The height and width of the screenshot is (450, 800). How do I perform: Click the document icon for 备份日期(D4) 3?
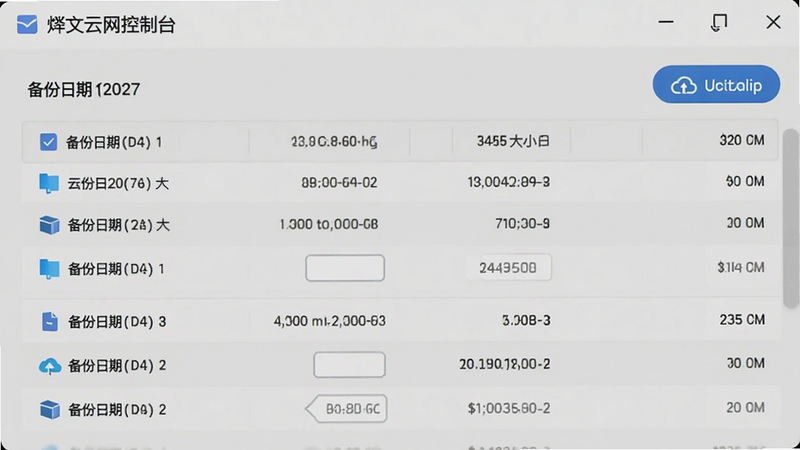click(49, 322)
